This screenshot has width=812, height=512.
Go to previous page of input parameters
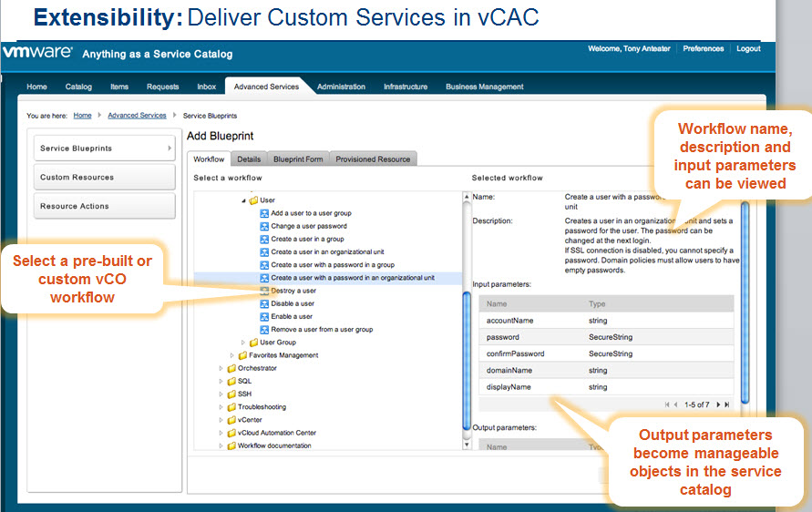pyautogui.click(x=676, y=404)
